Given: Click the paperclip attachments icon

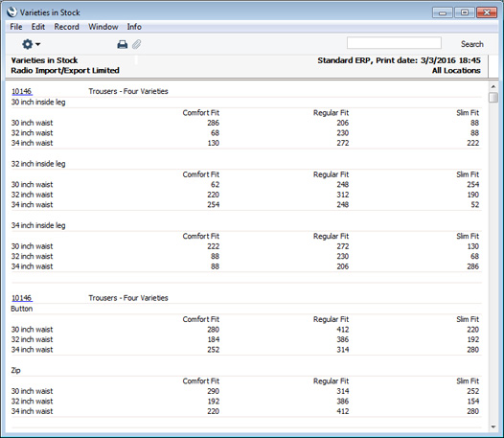Looking at the screenshot, I should coord(137,44).
